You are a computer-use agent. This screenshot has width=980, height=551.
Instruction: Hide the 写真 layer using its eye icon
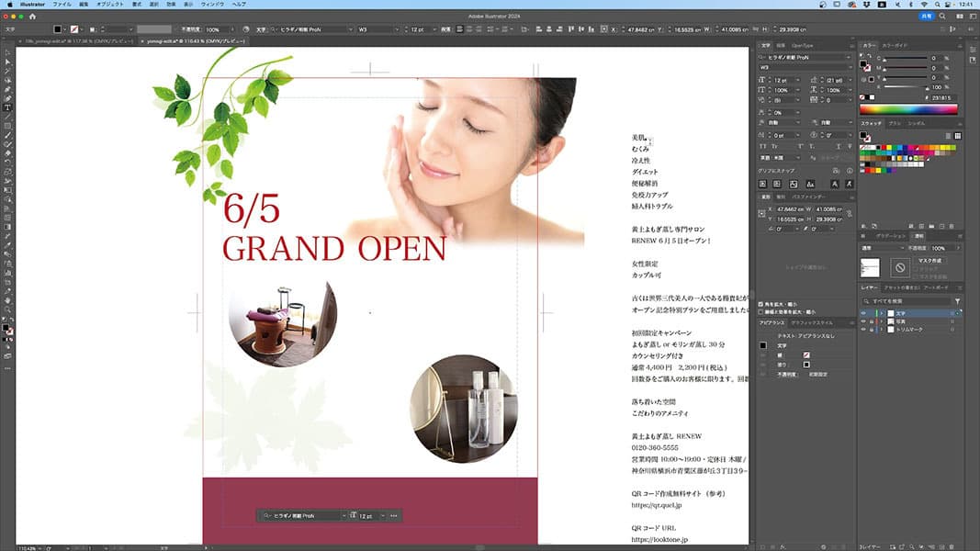point(863,321)
